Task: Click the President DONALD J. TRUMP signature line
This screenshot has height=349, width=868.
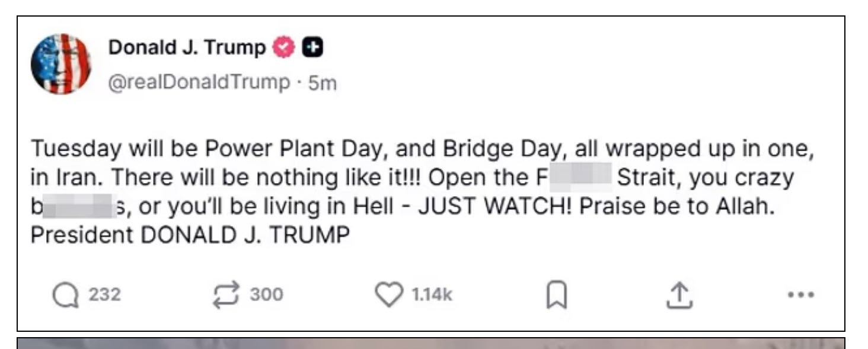Action: pos(190,235)
